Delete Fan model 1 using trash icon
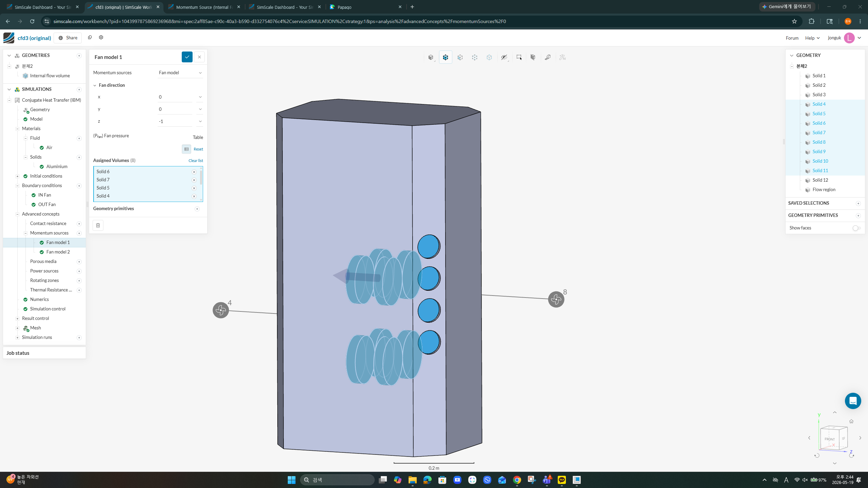Screen dimensions: 868x488 [98, 225]
